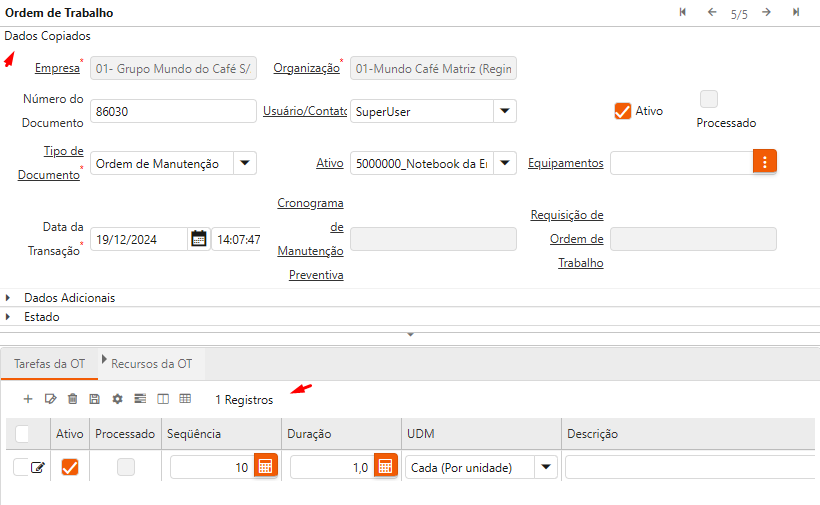Click the add new record plus icon
The width and height of the screenshot is (820, 505).
pyautogui.click(x=28, y=399)
